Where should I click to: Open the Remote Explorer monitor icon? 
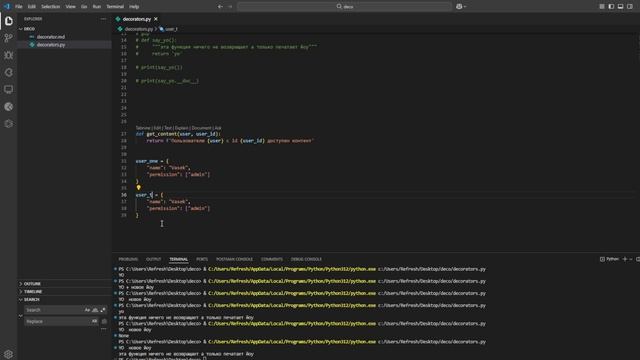(x=9, y=89)
